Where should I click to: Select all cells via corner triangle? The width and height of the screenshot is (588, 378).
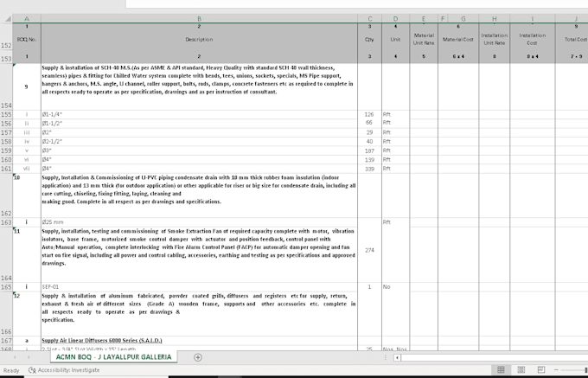point(7,19)
